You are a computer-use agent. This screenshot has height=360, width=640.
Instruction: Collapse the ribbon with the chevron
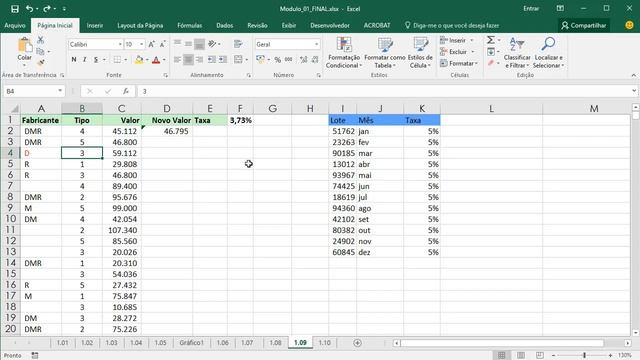point(633,75)
